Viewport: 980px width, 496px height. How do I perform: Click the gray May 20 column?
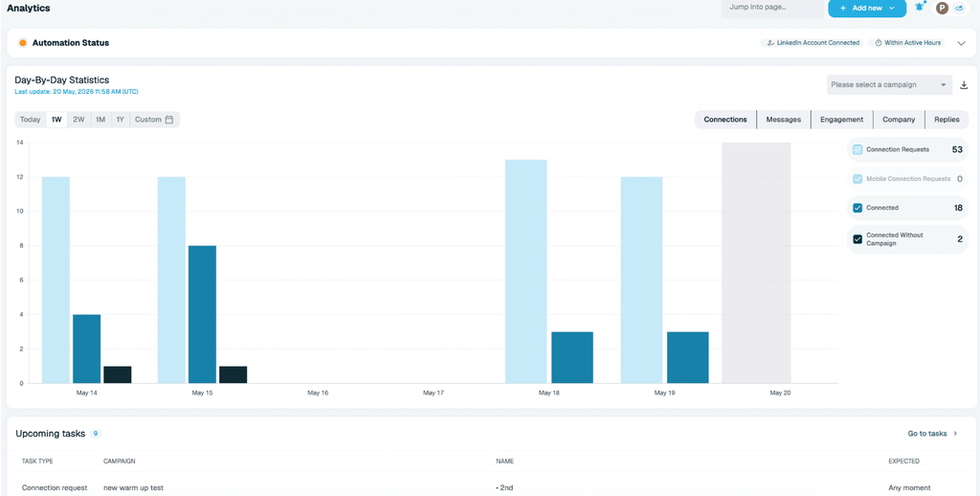[x=756, y=262]
